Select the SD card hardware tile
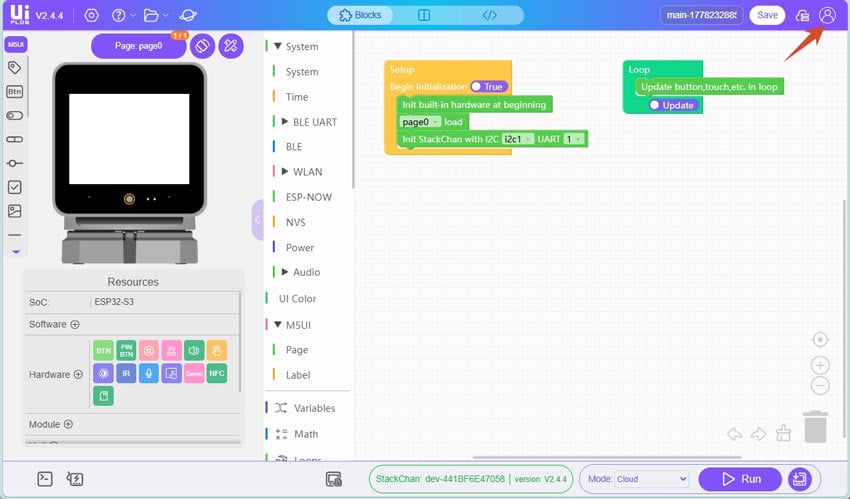Screen dimensions: 850x499 point(104,396)
